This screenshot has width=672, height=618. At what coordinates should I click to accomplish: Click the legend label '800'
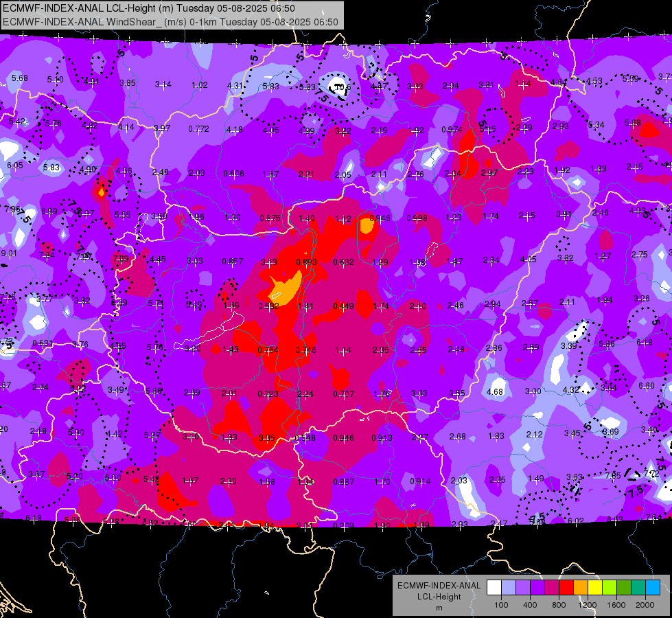(x=559, y=605)
